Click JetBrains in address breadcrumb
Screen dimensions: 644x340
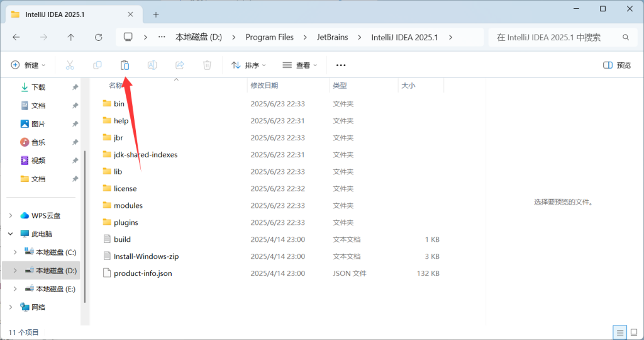point(332,37)
